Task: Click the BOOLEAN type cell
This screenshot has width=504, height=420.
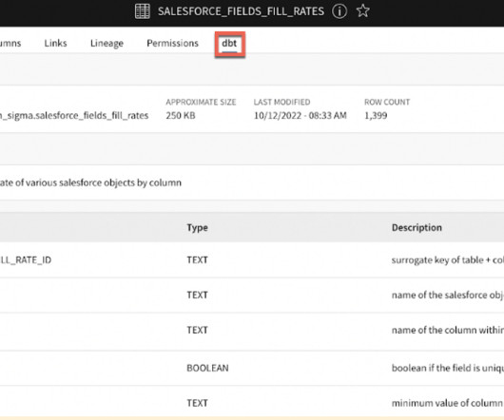Action: click(207, 368)
